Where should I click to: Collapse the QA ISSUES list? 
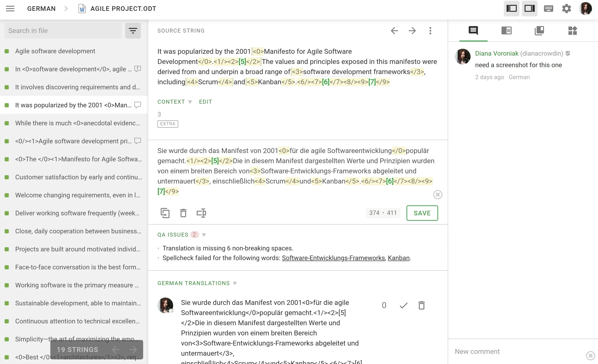[204, 235]
